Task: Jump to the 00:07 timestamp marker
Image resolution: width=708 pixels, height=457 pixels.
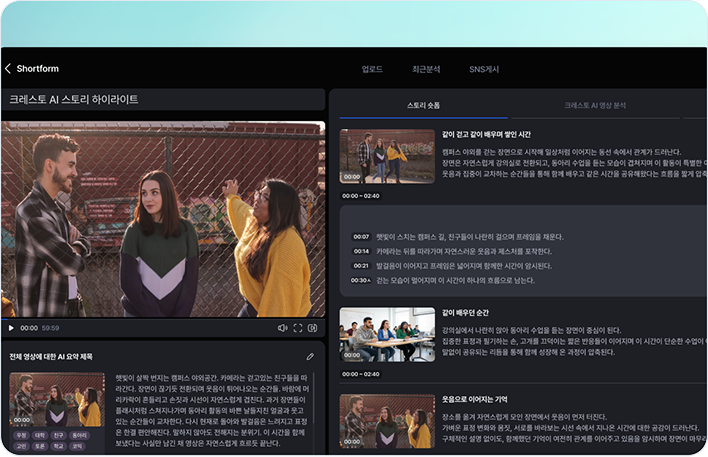Action: click(361, 237)
